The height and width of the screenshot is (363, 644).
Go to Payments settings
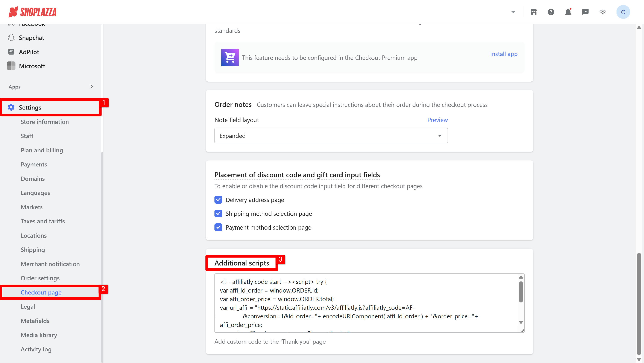[34, 164]
